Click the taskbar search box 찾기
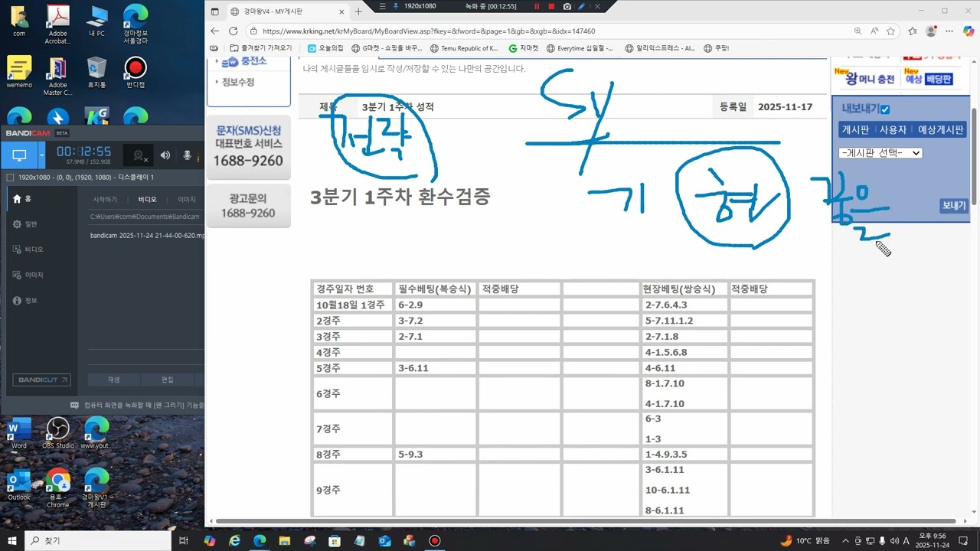980x551 pixels. coord(98,540)
